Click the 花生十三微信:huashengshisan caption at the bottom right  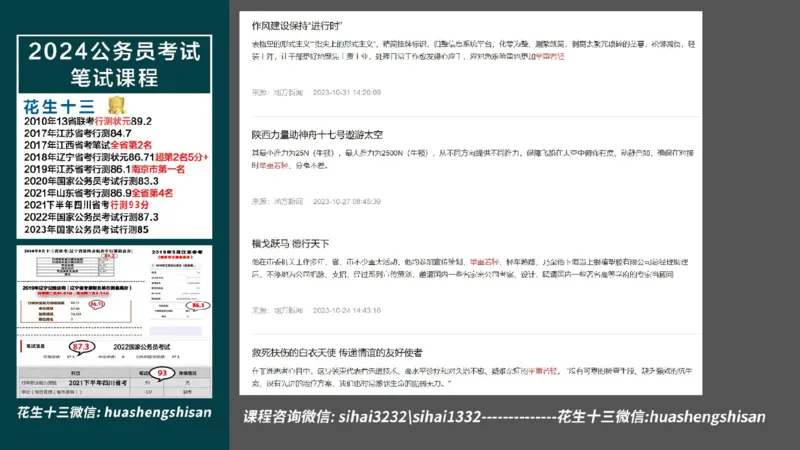661,417
